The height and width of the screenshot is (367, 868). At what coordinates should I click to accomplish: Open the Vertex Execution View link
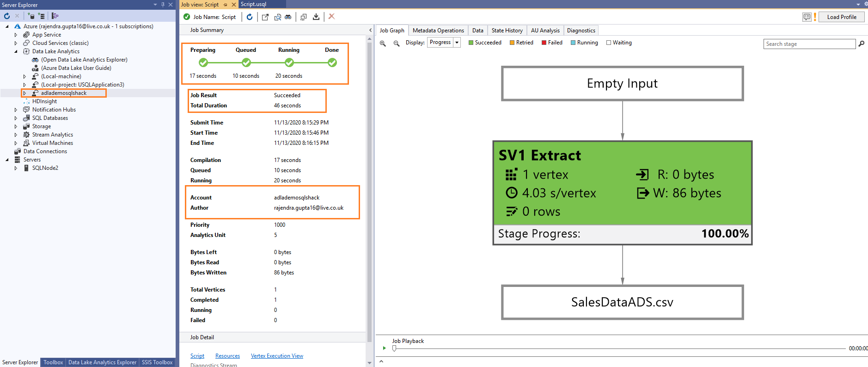(277, 356)
